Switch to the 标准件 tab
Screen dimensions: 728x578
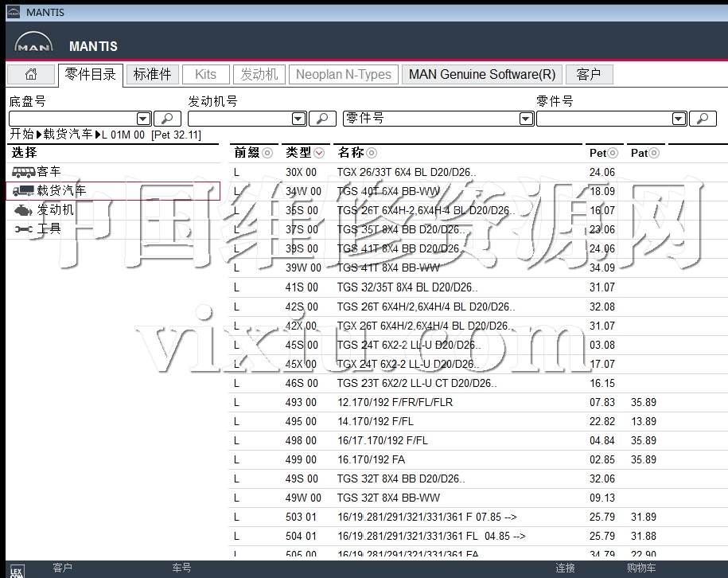coord(152,75)
